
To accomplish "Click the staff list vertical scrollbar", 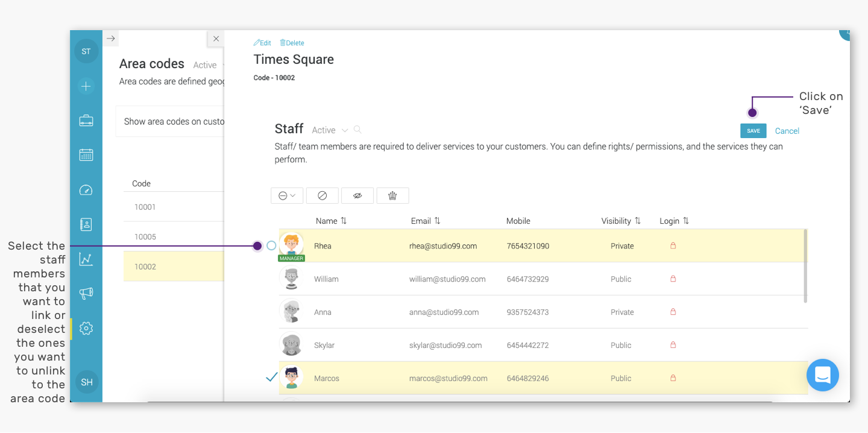I will click(x=806, y=266).
